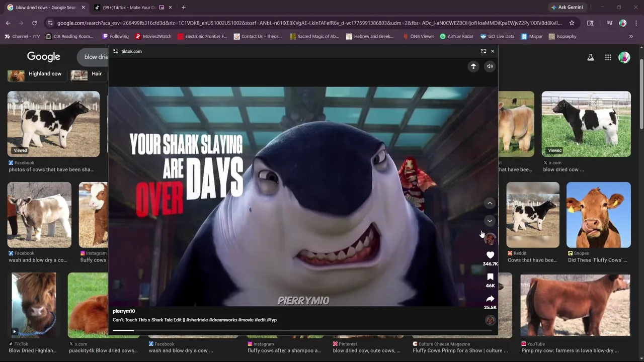Open Hebrew and Greek bookmark
The image size is (644, 362).
[x=370, y=36]
